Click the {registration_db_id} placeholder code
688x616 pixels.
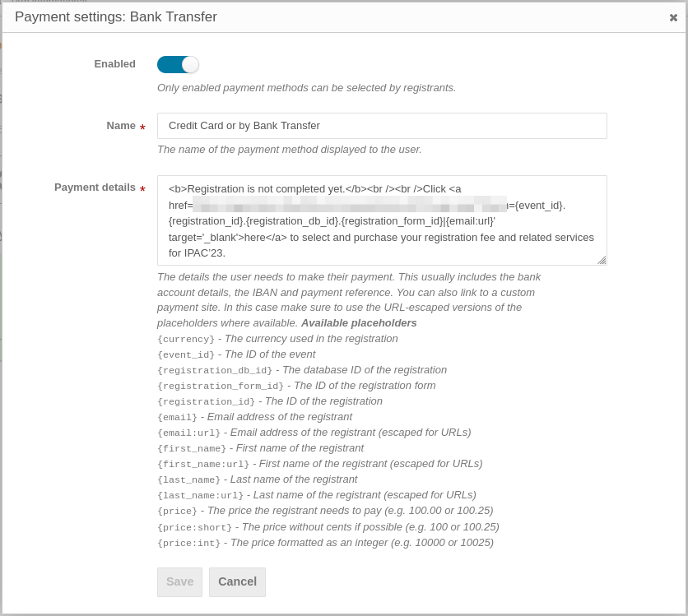pos(215,370)
